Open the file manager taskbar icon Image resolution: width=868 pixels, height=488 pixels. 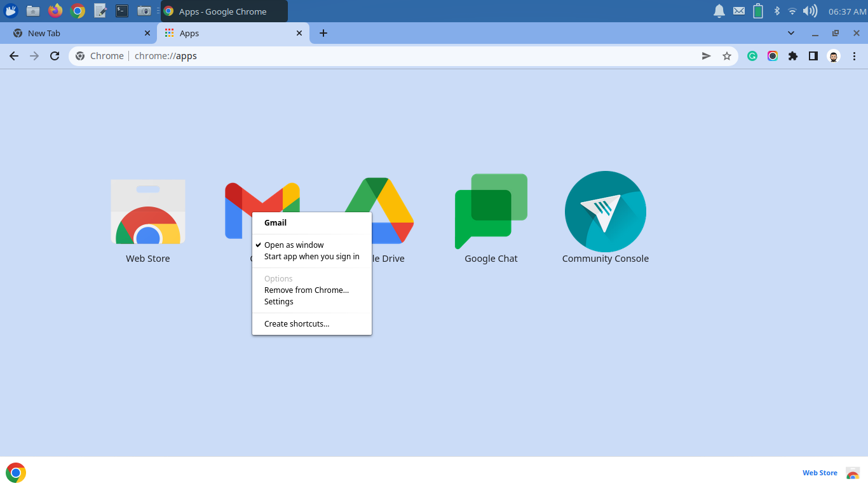(33, 11)
